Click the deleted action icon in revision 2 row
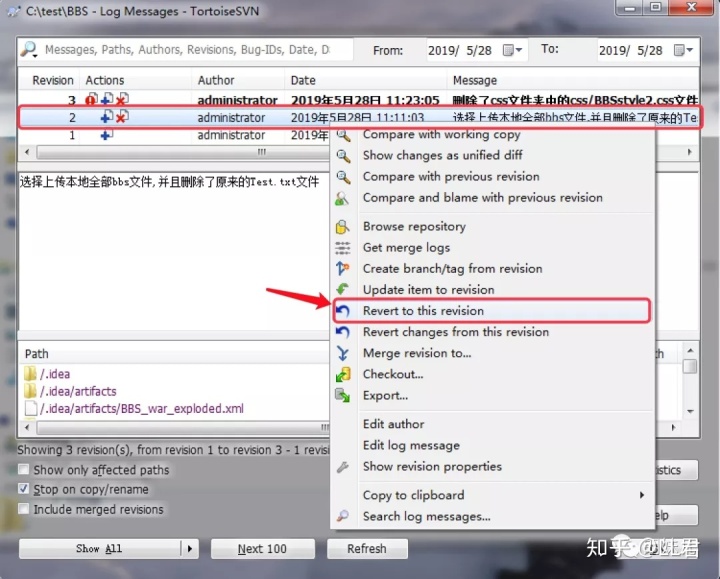The width and height of the screenshot is (720, 579). tap(122, 117)
